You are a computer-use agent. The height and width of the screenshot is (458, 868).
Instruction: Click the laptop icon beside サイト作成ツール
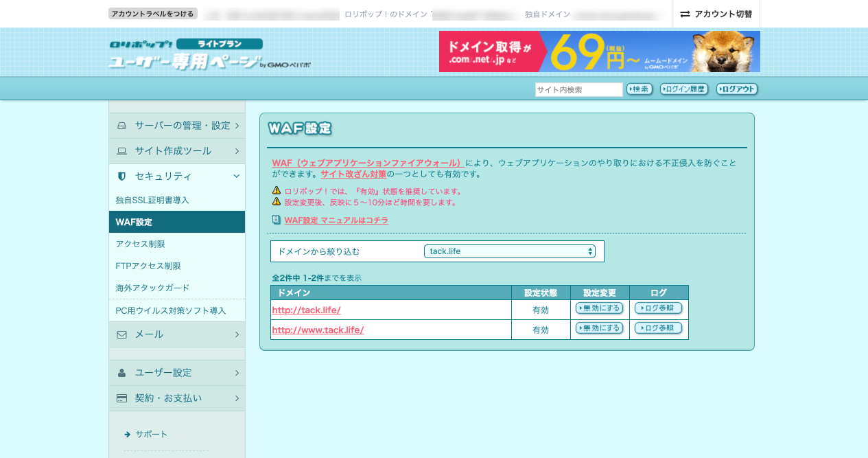coord(122,151)
